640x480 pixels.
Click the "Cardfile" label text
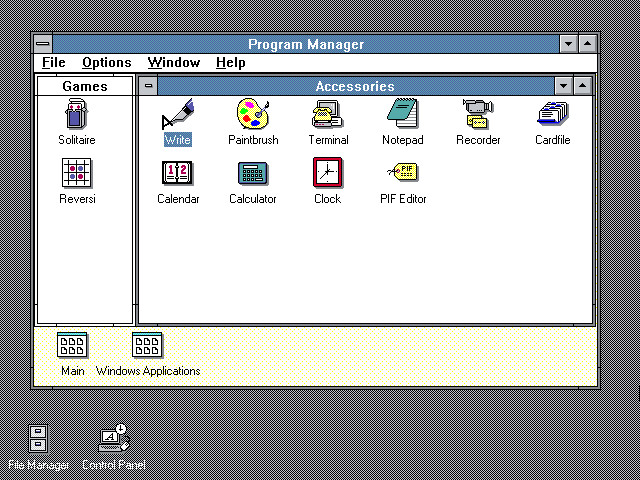[x=553, y=140]
